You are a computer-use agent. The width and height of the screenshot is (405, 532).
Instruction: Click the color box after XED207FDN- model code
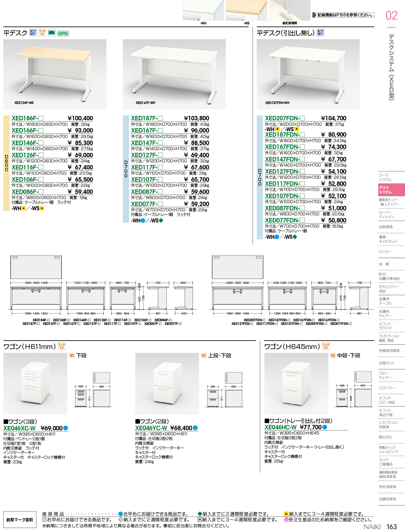(x=302, y=119)
